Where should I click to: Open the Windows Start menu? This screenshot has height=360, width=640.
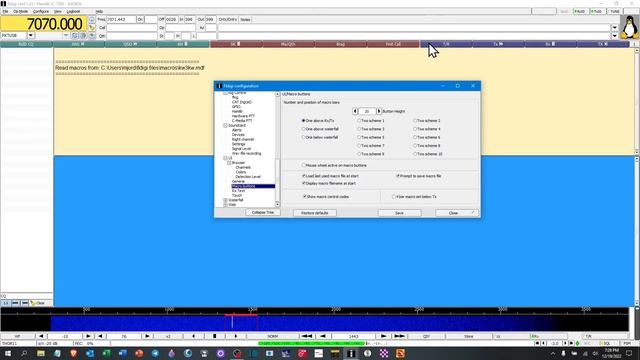[x=8, y=353]
